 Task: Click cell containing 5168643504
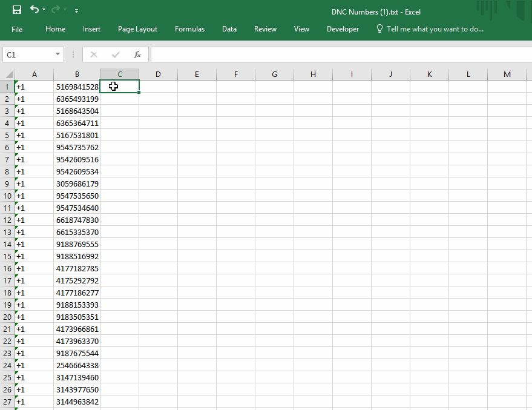click(77, 111)
